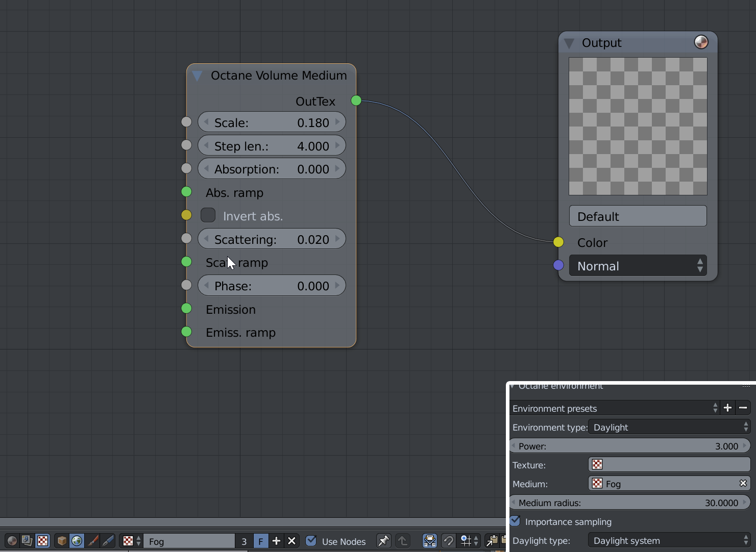The image size is (756, 552).
Task: Add an environment preset with plus button
Action: (x=728, y=408)
